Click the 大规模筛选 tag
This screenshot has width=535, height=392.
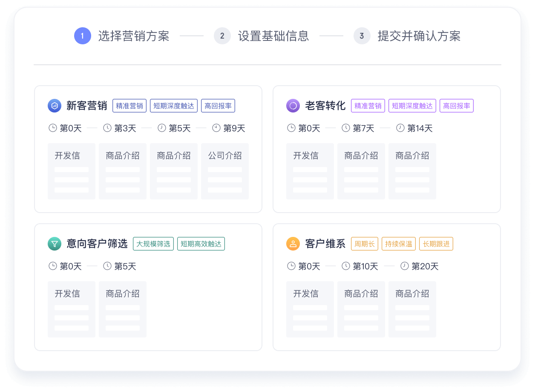153,244
